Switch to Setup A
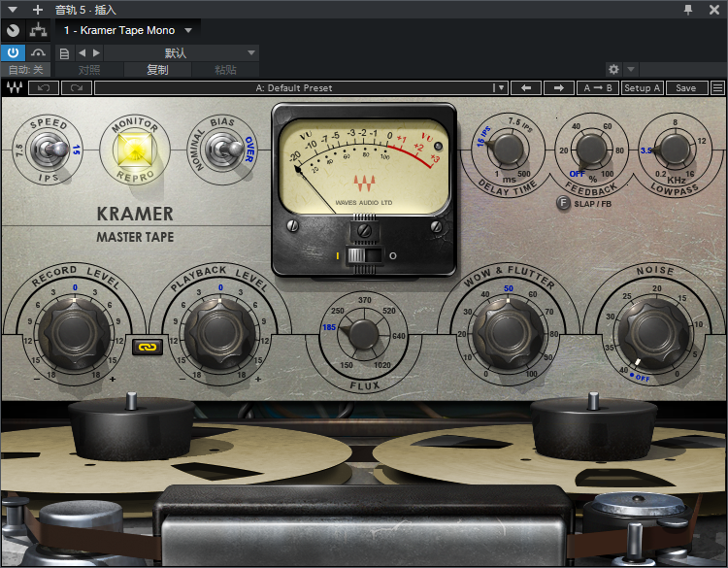728x568 pixels. (643, 87)
